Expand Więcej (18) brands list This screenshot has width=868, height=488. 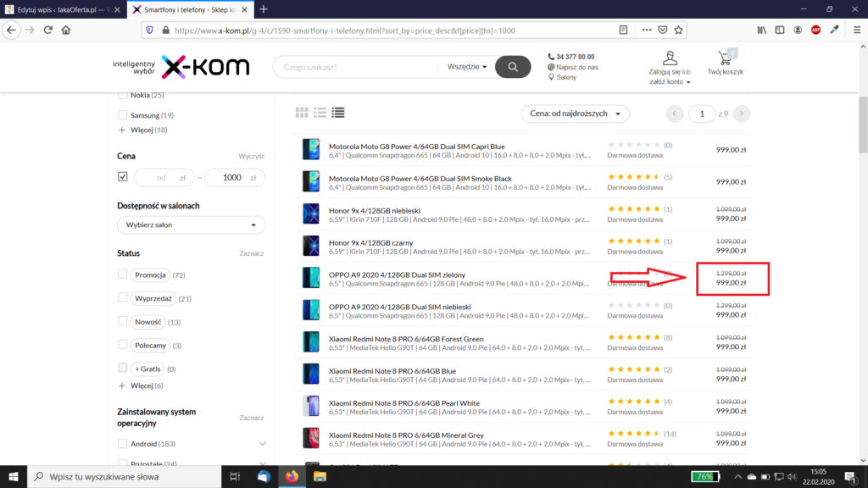tap(142, 130)
